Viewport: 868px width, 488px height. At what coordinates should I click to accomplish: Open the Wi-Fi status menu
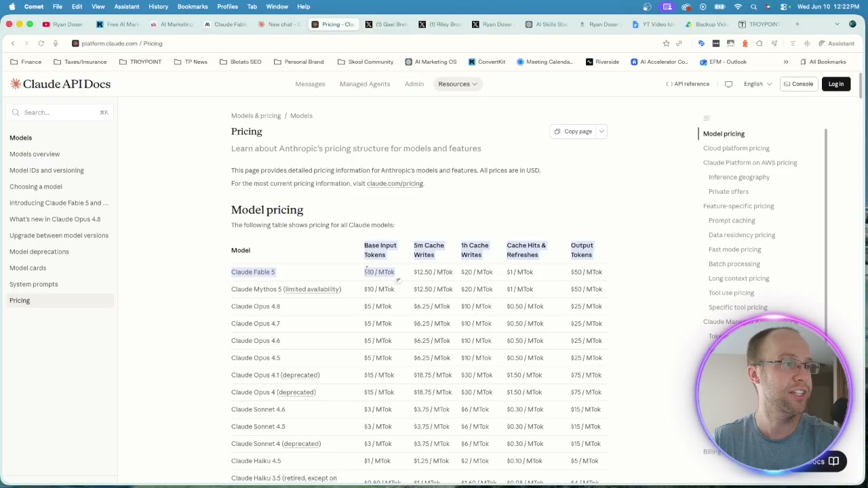pos(738,7)
